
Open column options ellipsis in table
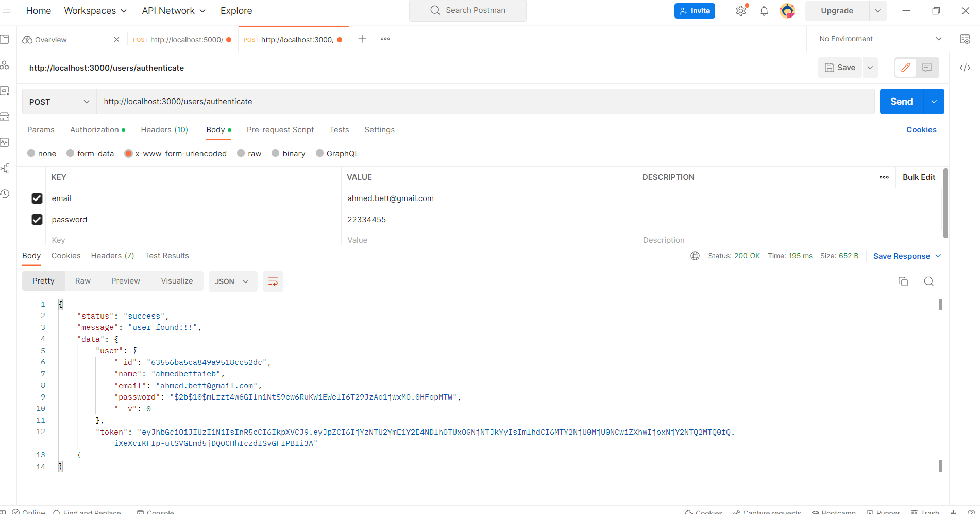click(x=884, y=177)
